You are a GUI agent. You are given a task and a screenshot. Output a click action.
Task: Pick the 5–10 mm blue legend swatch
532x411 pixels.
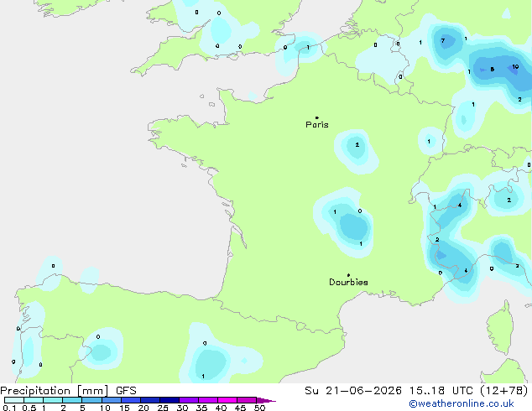pos(91,400)
